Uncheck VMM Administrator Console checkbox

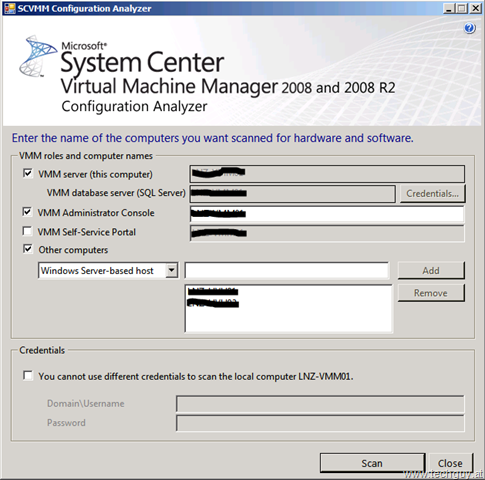27,212
